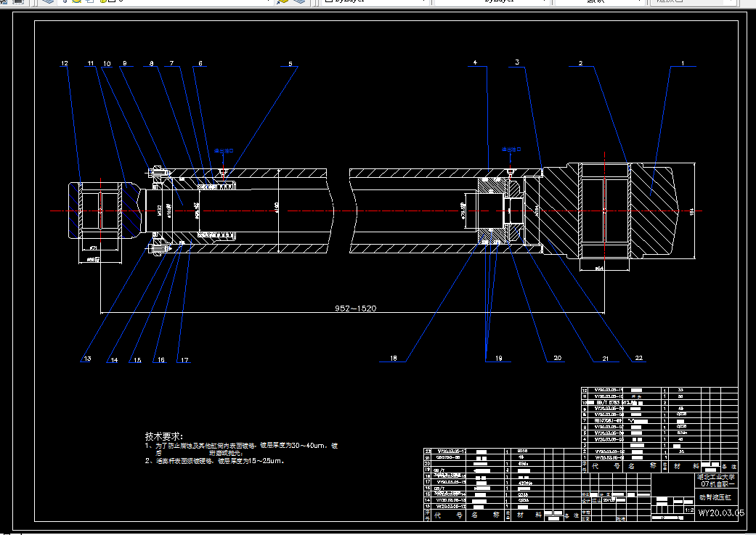
Task: Click callout number 15 below the drawing
Action: (x=137, y=359)
